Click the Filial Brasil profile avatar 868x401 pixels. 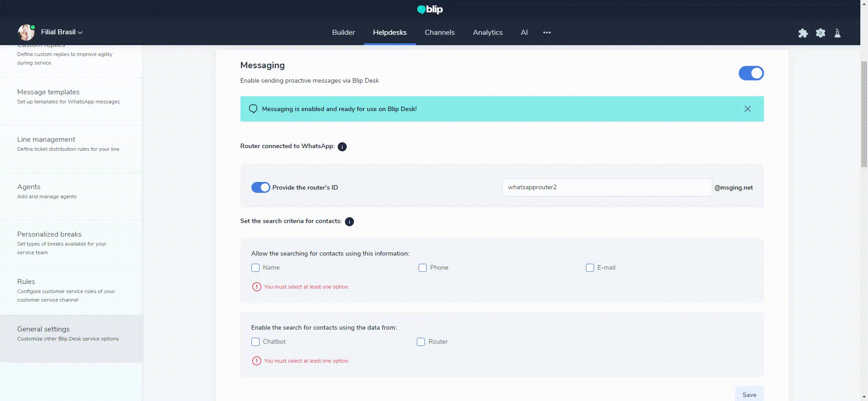coord(26,33)
